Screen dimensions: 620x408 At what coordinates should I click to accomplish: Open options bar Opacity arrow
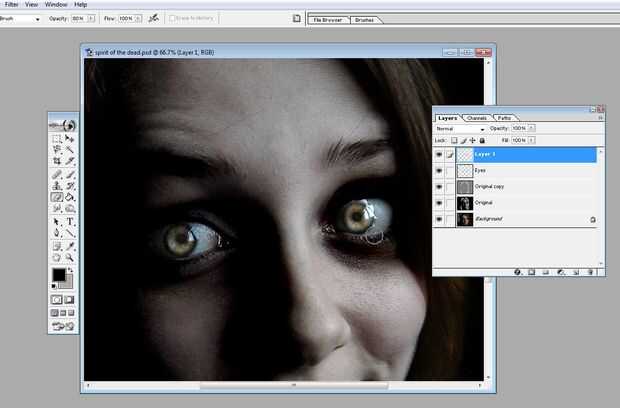click(91, 18)
